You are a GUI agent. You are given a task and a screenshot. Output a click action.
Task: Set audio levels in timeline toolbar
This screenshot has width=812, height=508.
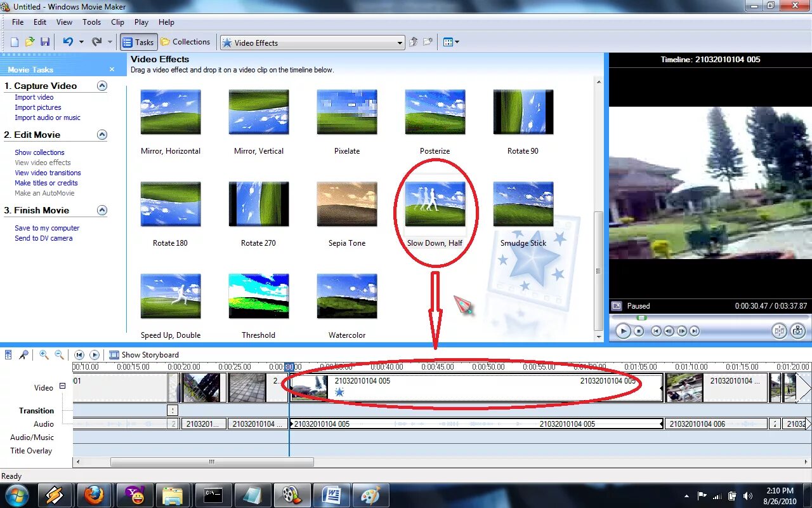[8, 354]
